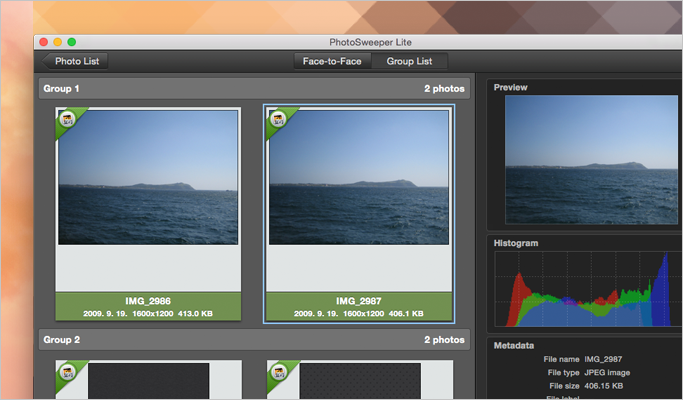Click mark badge on IMG_2986 thumbnail

coord(67,119)
